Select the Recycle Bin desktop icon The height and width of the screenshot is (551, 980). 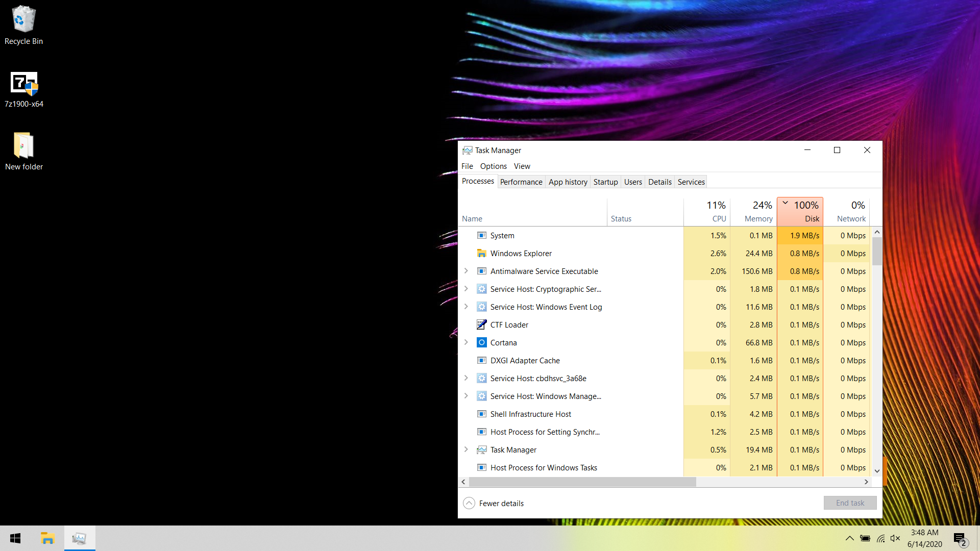[x=23, y=26]
